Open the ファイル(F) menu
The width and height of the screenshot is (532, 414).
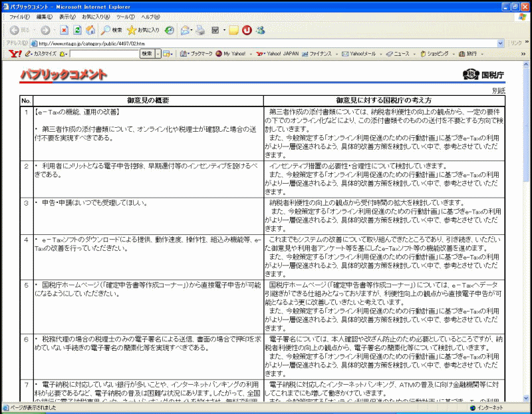[x=19, y=17]
